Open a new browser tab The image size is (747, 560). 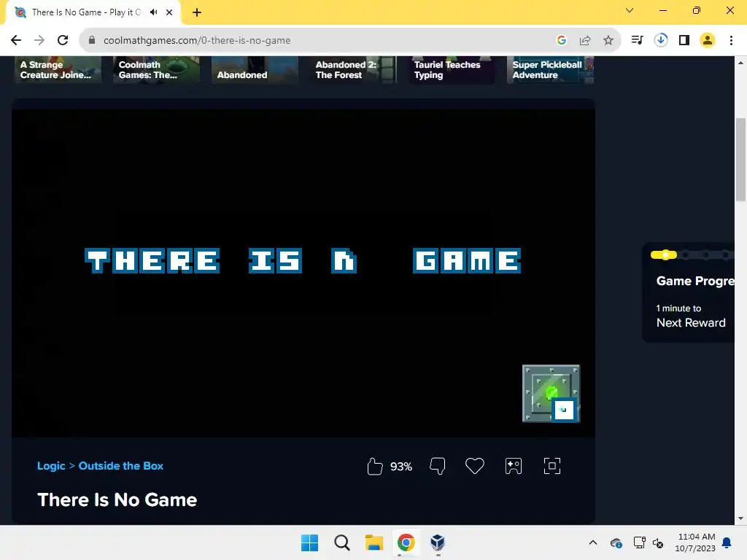(x=197, y=12)
